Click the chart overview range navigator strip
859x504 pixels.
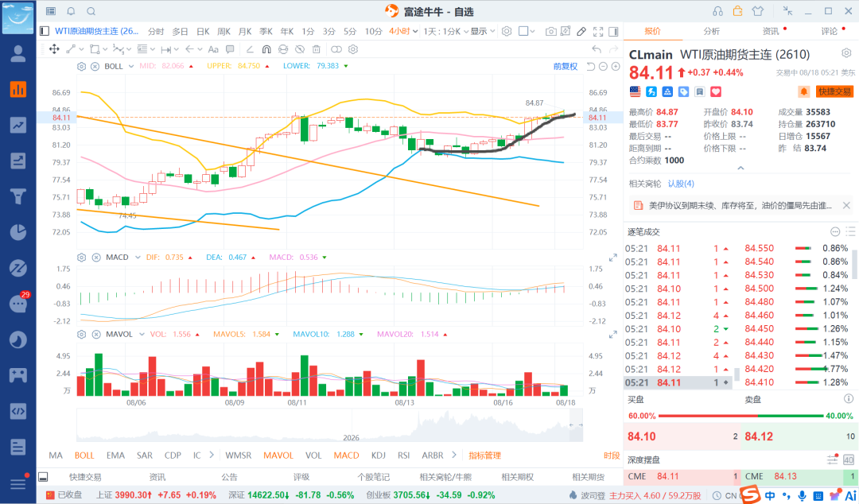click(x=330, y=425)
